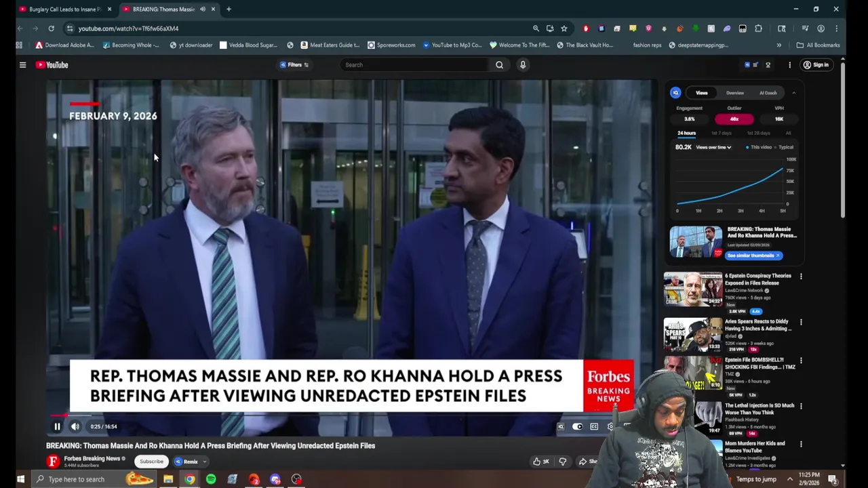Open the Views over time dropdown
Image resolution: width=868 pixels, height=488 pixels.
[x=713, y=147]
